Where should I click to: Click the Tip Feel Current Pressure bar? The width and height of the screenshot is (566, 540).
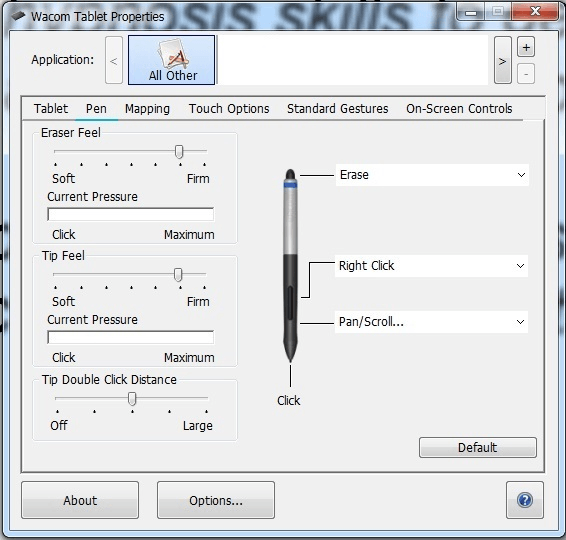130,338
